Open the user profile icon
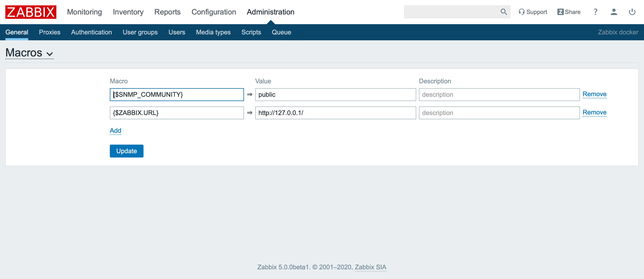 click(x=614, y=12)
